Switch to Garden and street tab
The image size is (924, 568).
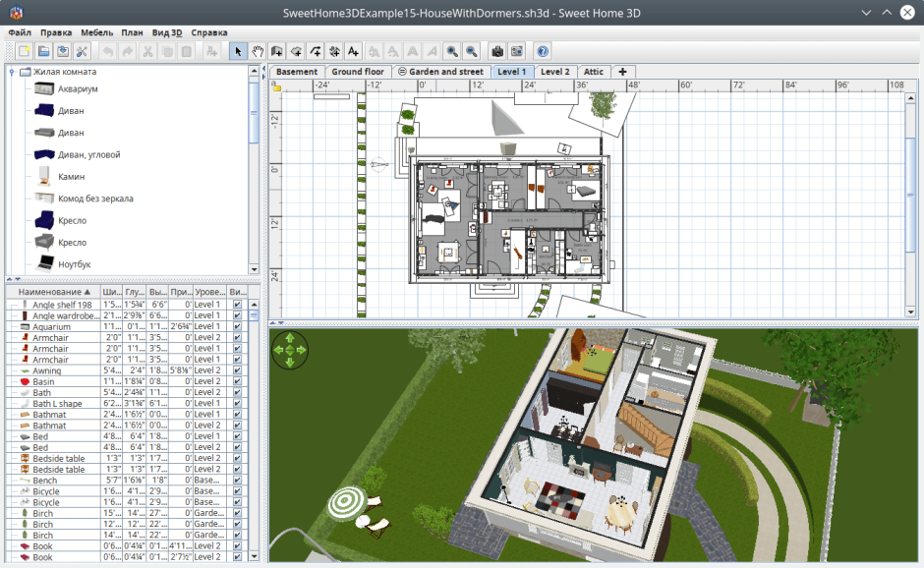point(440,72)
